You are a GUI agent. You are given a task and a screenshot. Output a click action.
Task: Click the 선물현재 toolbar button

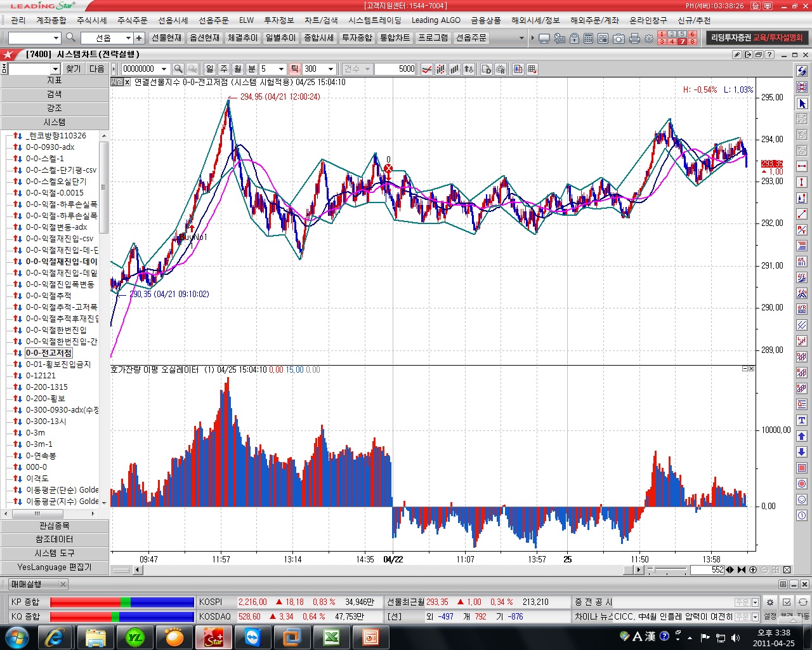click(x=167, y=38)
